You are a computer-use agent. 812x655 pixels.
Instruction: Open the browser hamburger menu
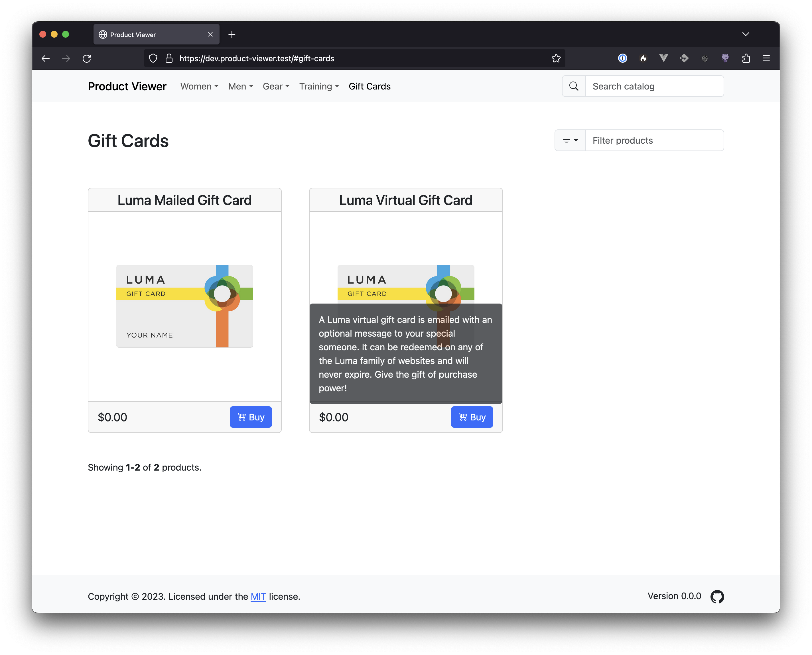point(766,58)
